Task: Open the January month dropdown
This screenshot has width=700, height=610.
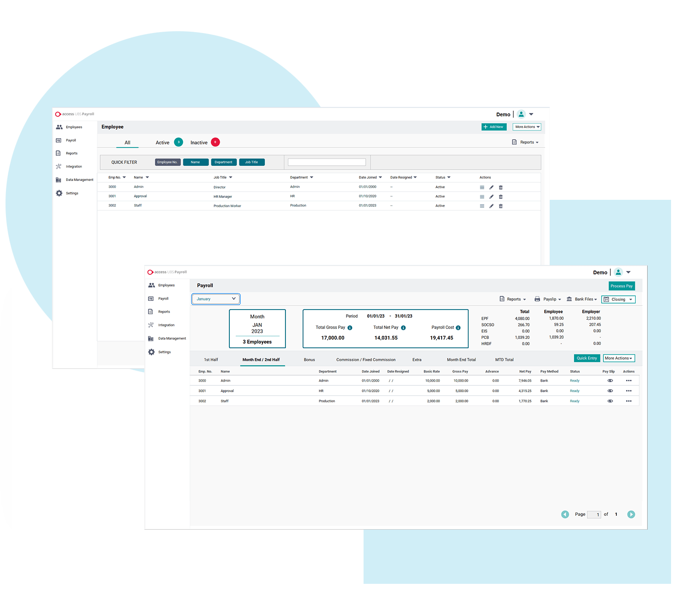Action: pyautogui.click(x=216, y=299)
